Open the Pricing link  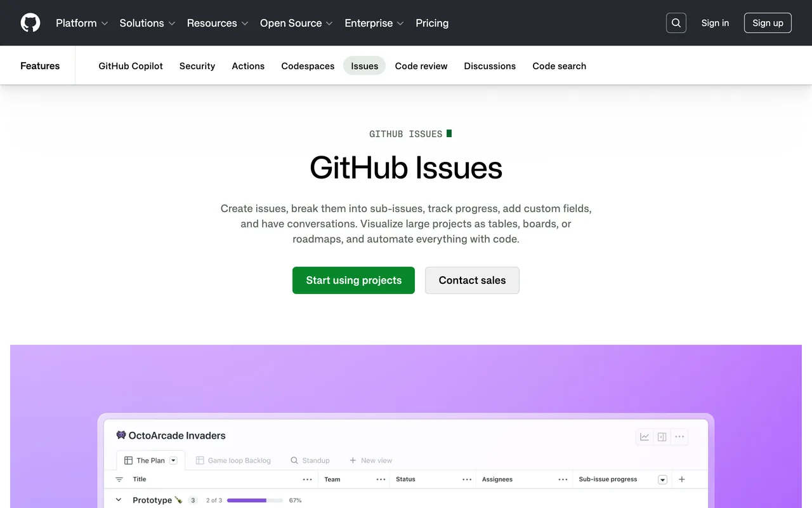(x=432, y=23)
